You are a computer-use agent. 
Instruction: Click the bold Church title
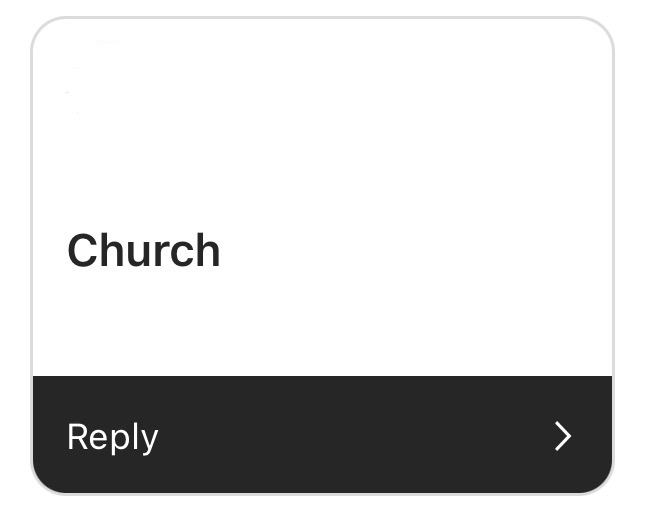click(x=143, y=250)
